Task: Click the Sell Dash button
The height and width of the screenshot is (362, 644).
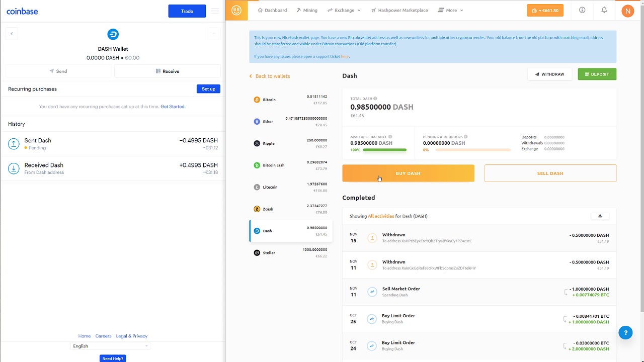Action: [x=550, y=173]
